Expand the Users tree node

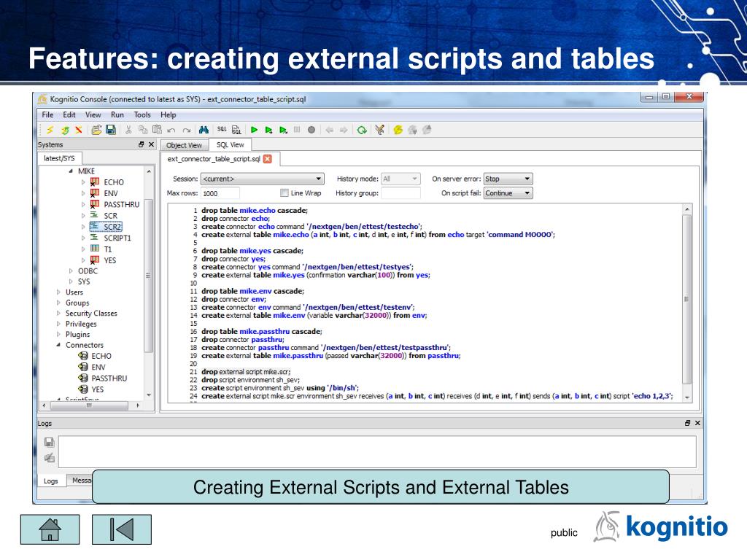[x=58, y=292]
